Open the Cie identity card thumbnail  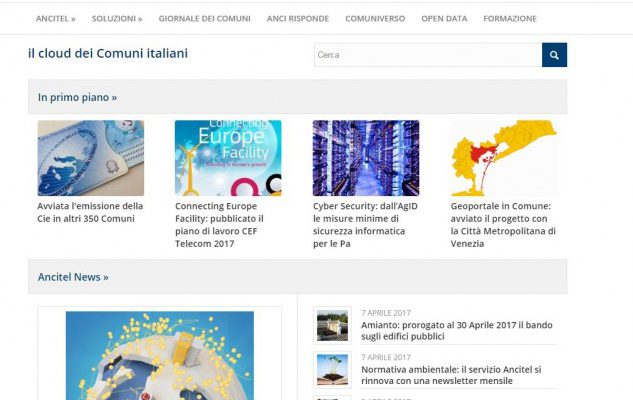coord(91,158)
